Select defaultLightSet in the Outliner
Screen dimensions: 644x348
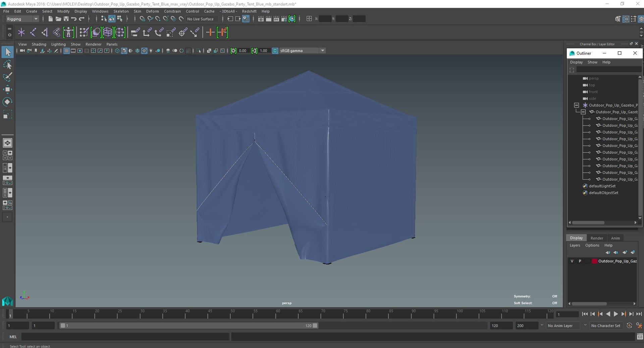(x=602, y=186)
